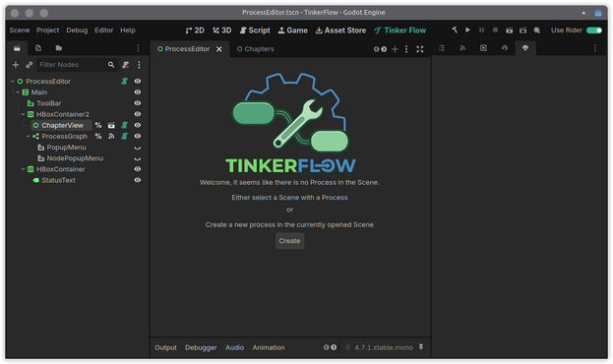Add a new scene tab with plus

tap(395, 49)
